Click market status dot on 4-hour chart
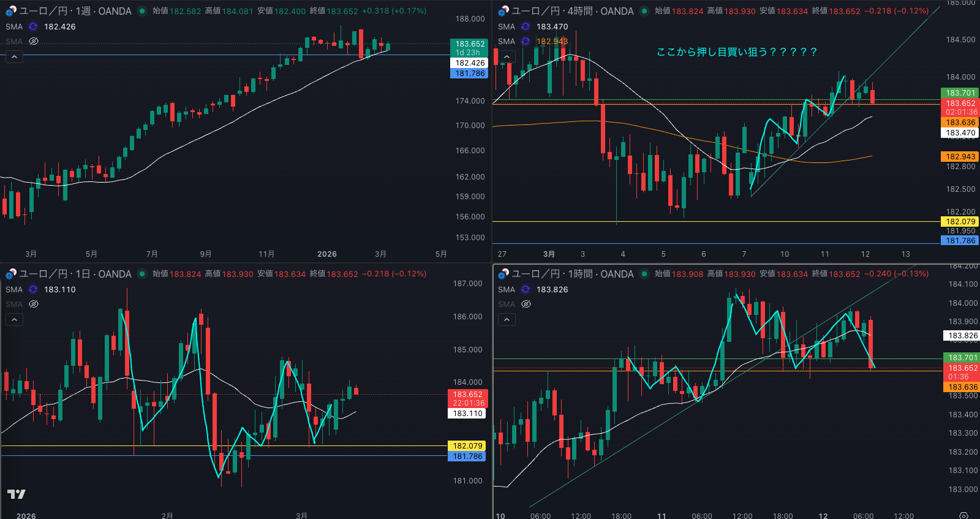Viewport: 980px width, 519px height. (644, 11)
